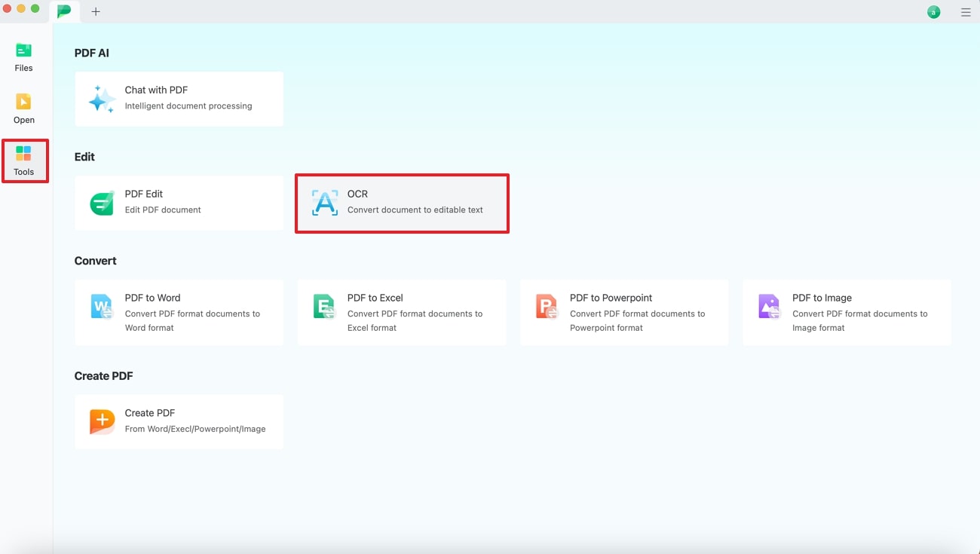Click the 'Intelligent document processing' text
980x554 pixels.
pyautogui.click(x=188, y=106)
